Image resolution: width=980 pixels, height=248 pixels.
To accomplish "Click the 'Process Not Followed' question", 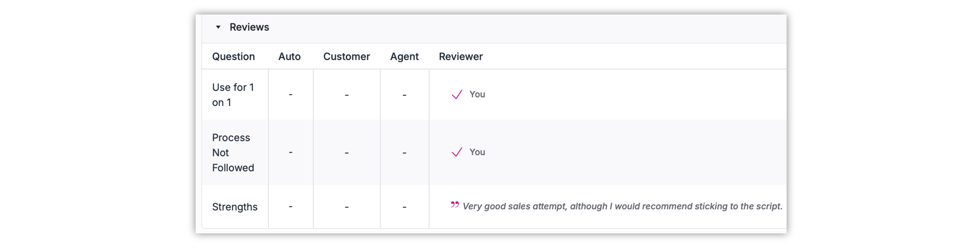I will [x=233, y=153].
